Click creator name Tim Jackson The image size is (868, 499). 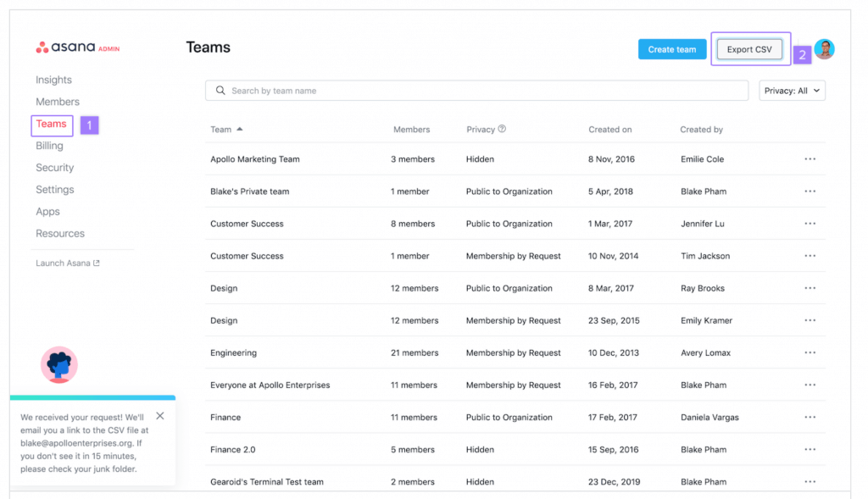click(705, 256)
